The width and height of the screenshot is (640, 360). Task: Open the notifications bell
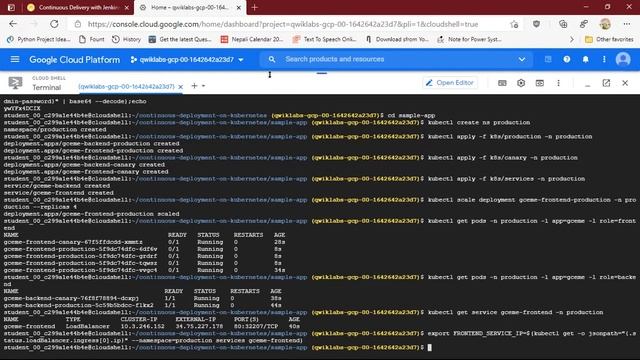pyautogui.click(x=585, y=60)
